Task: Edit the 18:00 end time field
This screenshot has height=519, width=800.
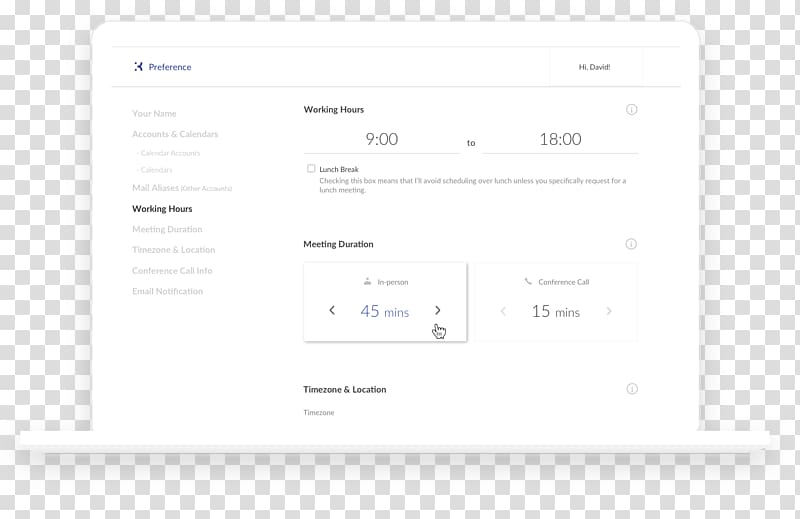Action: 560,140
